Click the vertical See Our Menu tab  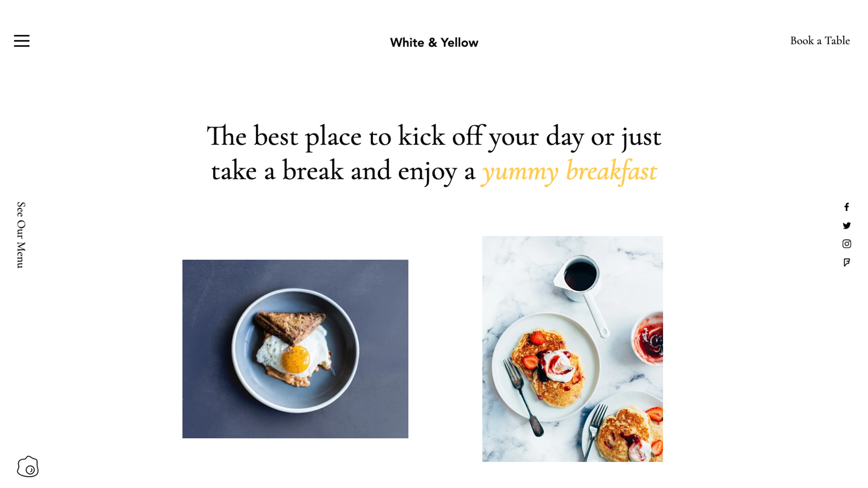[20, 235]
